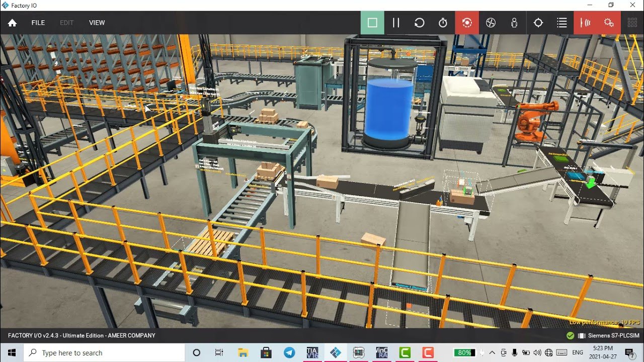Open TIA V16 from taskbar
The image size is (644, 362).
[x=312, y=353]
